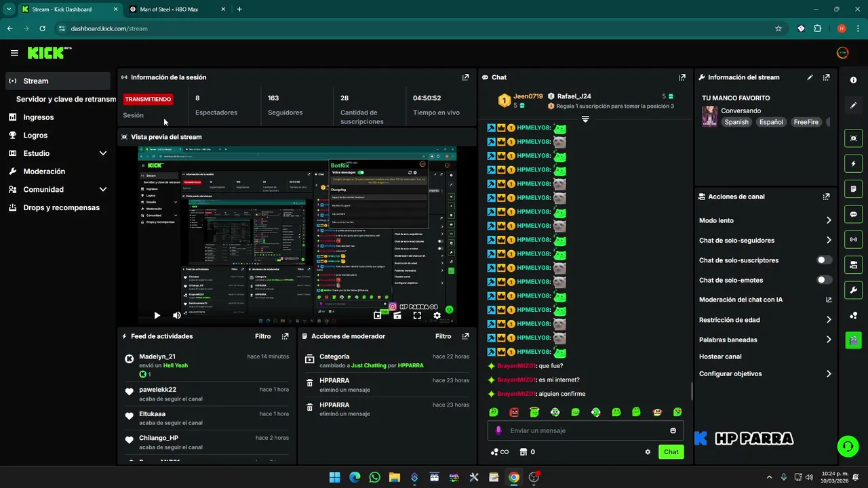Pop out the Chat panel

pos(682,77)
